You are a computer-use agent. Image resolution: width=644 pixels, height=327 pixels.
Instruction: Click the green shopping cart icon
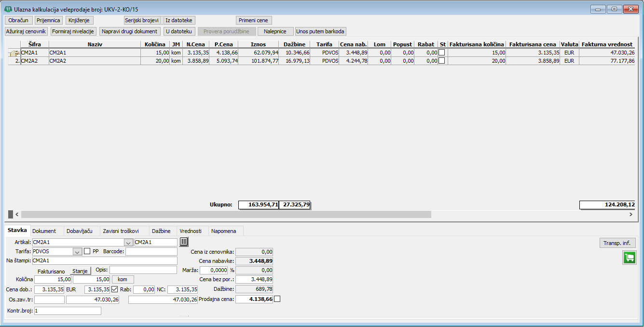629,258
